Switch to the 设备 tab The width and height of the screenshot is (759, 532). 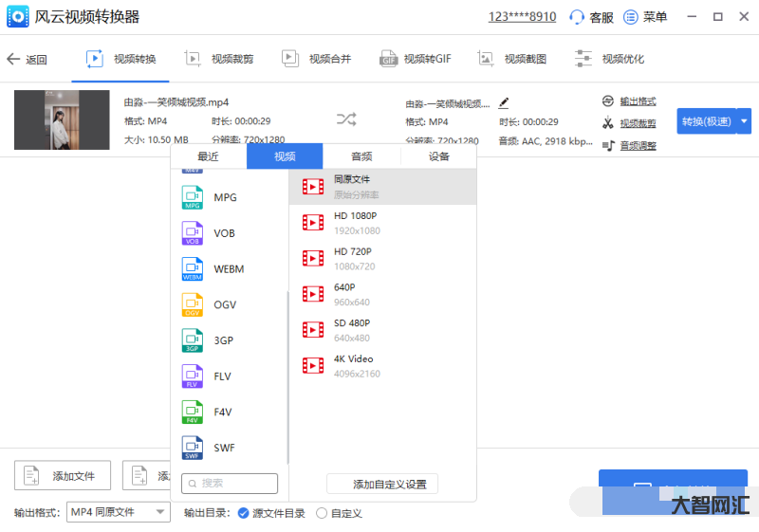pyautogui.click(x=438, y=156)
